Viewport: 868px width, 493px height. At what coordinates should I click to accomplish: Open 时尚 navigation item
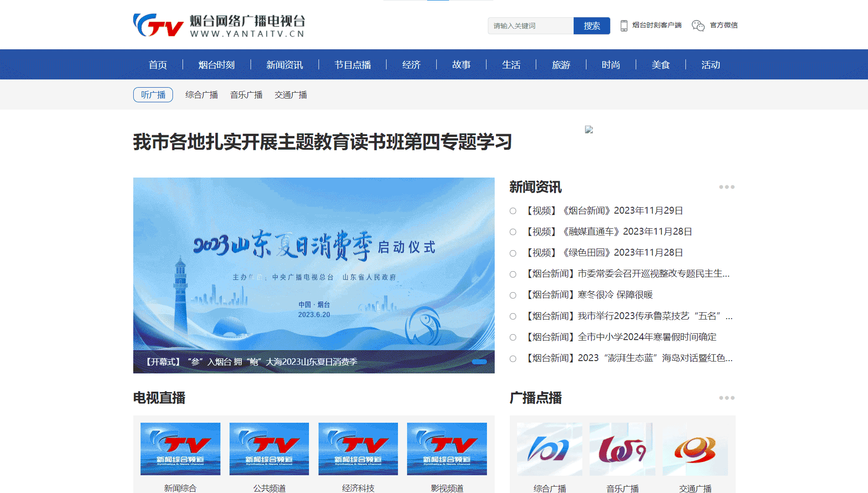pyautogui.click(x=611, y=65)
